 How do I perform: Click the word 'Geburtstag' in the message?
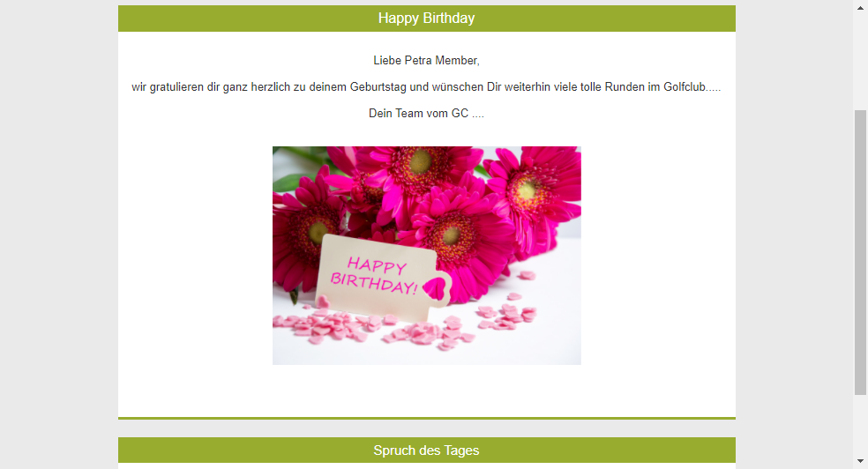click(x=378, y=87)
